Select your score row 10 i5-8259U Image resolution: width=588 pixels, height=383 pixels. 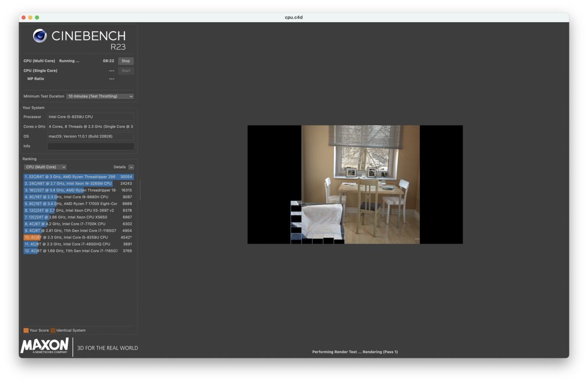point(79,238)
